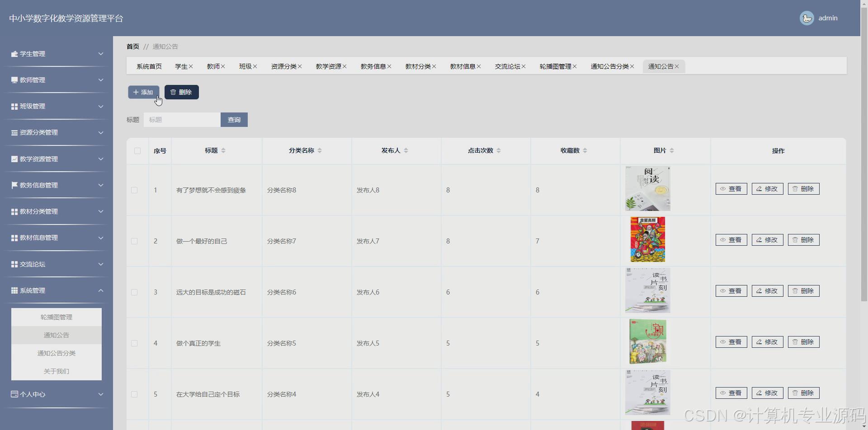Open the 轮播图管理 submenu item
This screenshot has width=868, height=430.
(x=57, y=317)
